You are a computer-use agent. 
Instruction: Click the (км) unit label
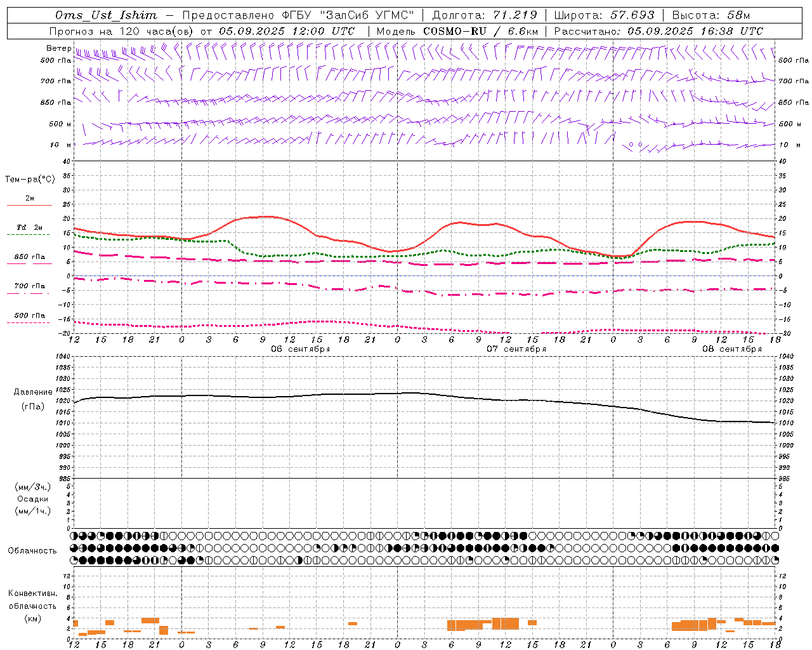[32, 618]
